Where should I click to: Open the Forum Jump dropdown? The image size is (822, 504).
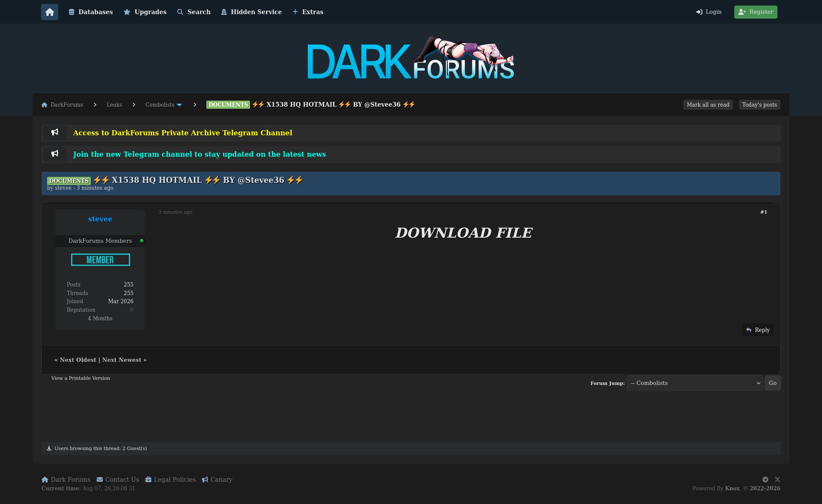pos(695,383)
